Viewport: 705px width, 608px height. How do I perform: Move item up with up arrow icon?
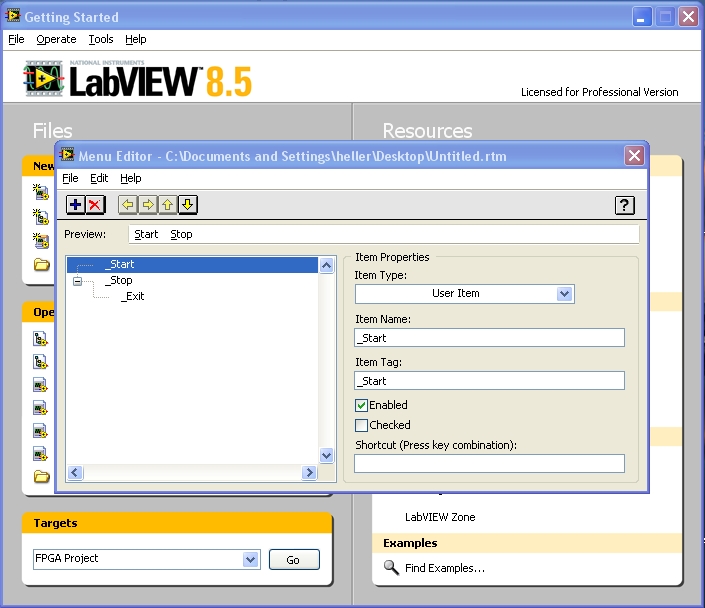coord(167,205)
